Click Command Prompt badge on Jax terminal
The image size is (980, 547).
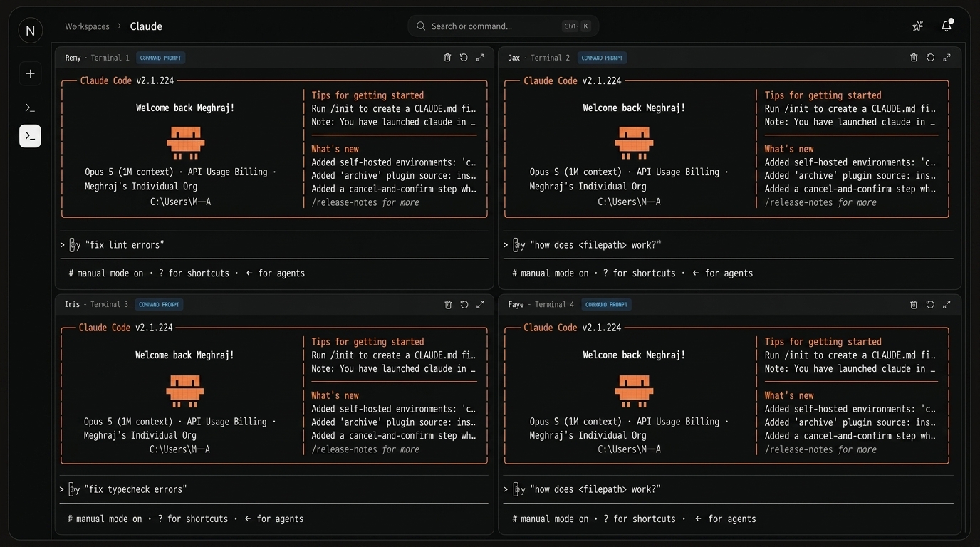click(x=603, y=58)
